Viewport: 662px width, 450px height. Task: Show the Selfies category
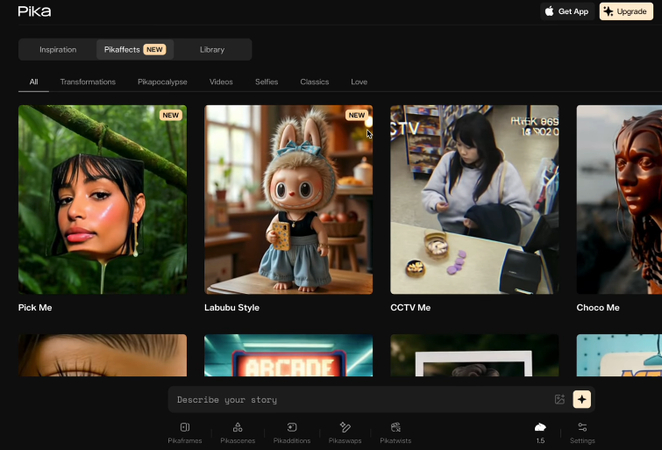[x=266, y=81]
